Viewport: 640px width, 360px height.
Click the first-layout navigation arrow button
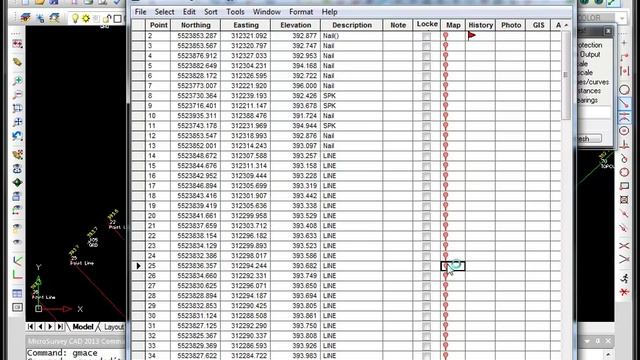pos(30,327)
